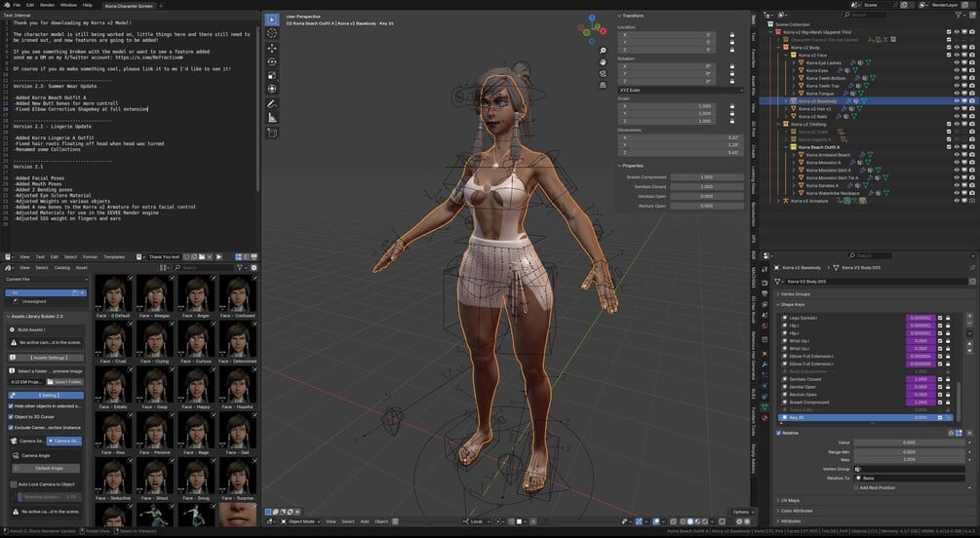
Task: Click the blue Setting button
Action: coord(46,395)
